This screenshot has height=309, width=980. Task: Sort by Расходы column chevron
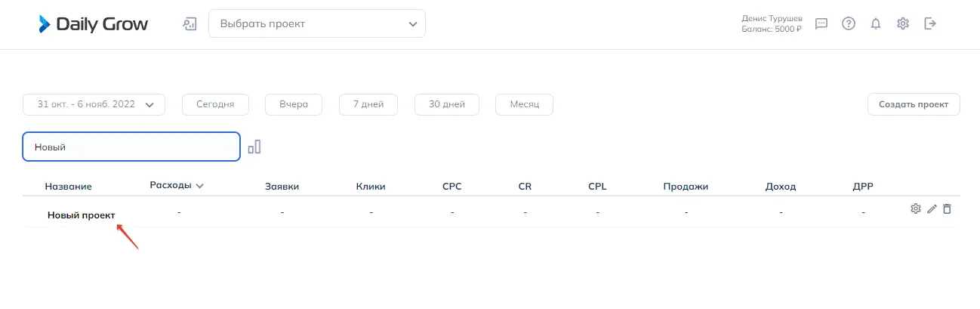point(200,186)
